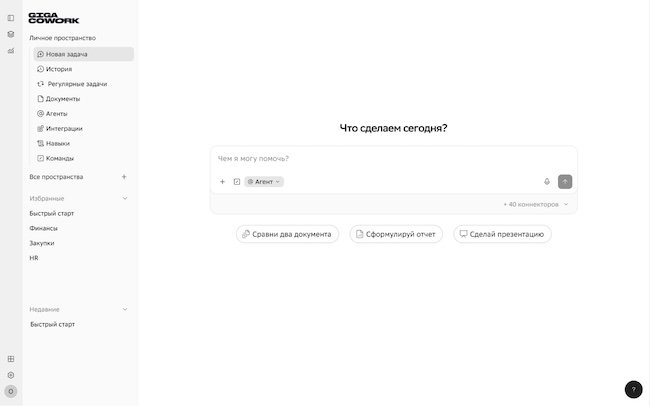Click the Giga Cowork logo
Screen dimensions: 650x406
[53, 18]
